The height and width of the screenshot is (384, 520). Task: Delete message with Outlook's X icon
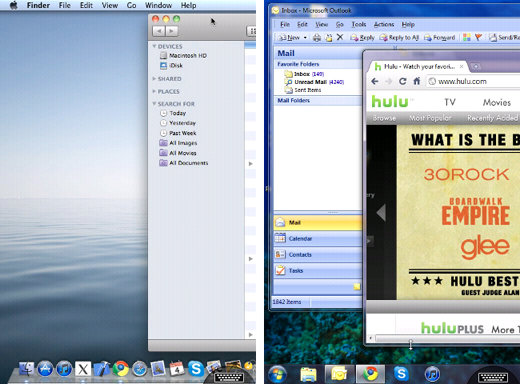[x=340, y=37]
